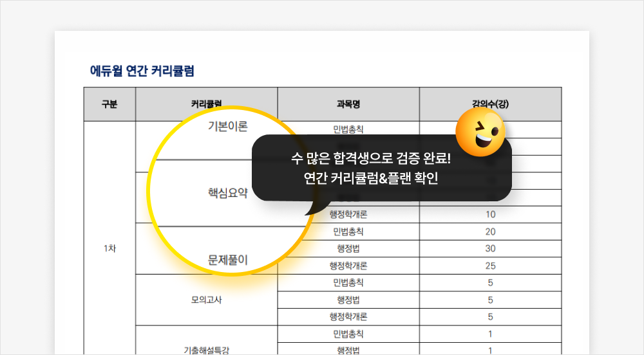The image size is (644, 355).
Task: Click the 모의고사 curriculum cell
Action: [x=206, y=300]
